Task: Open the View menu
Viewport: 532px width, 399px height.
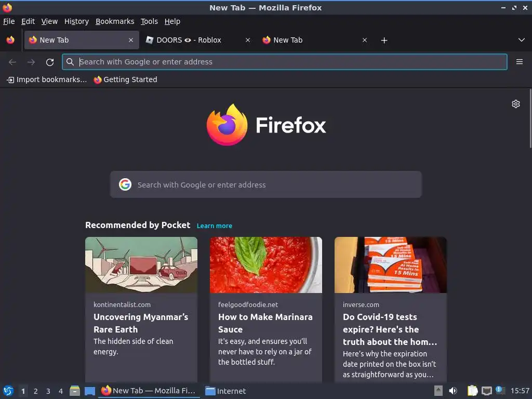Action: 49,21
